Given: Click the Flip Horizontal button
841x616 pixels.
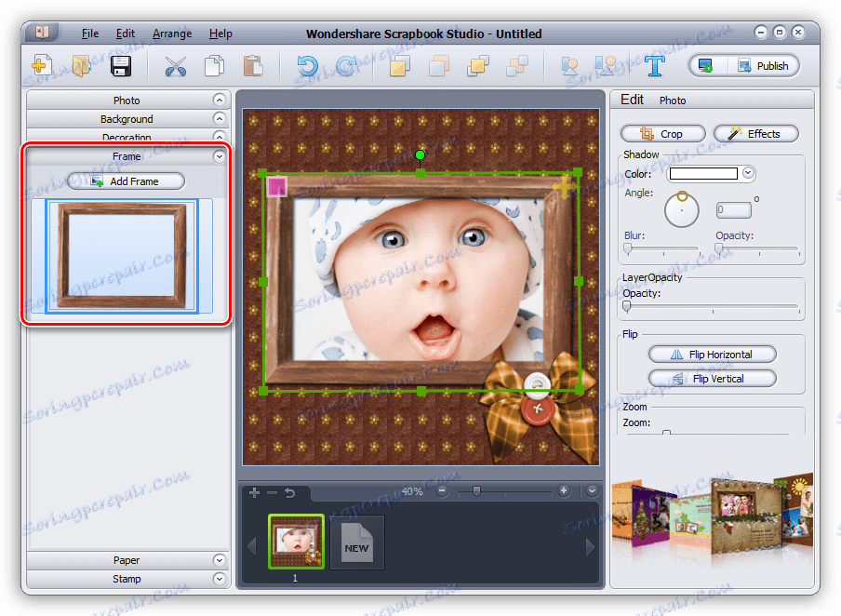Looking at the screenshot, I should click(712, 355).
